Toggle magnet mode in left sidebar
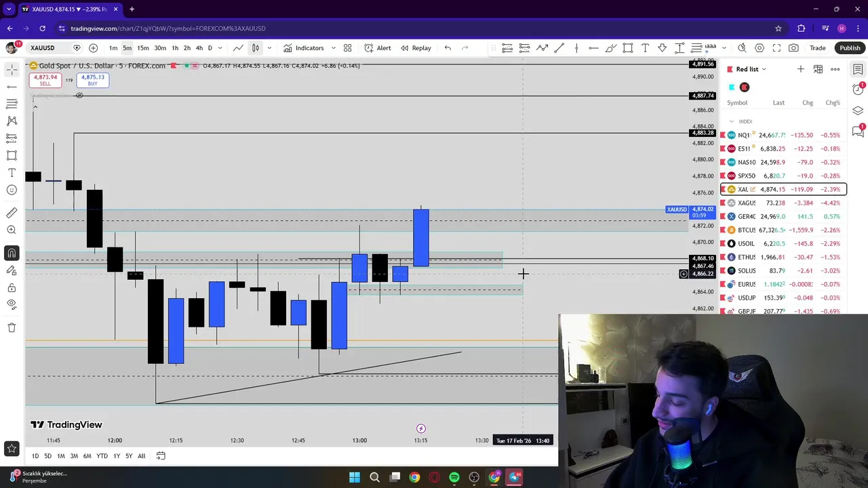Screen dimensions: 868x488 [12, 253]
